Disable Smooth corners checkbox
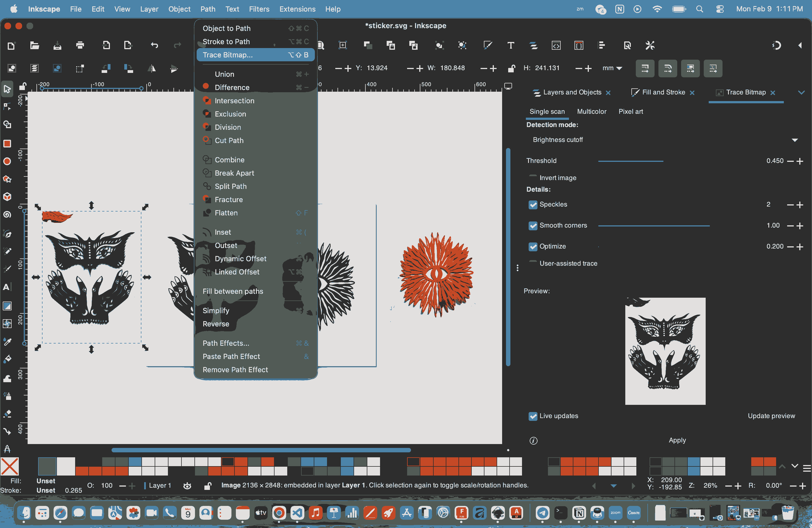Viewport: 812px width, 528px height. point(532,225)
